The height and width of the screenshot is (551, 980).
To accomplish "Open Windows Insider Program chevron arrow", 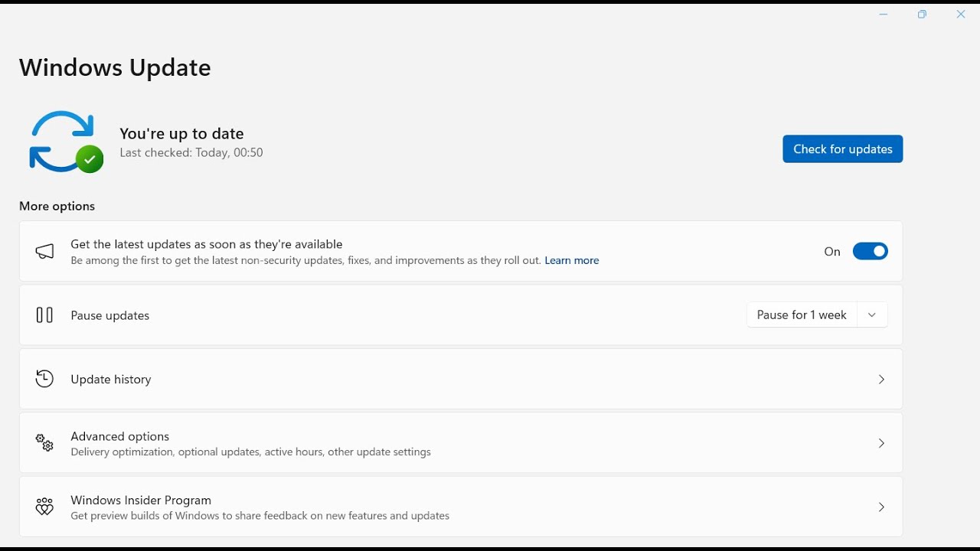I will pyautogui.click(x=881, y=507).
